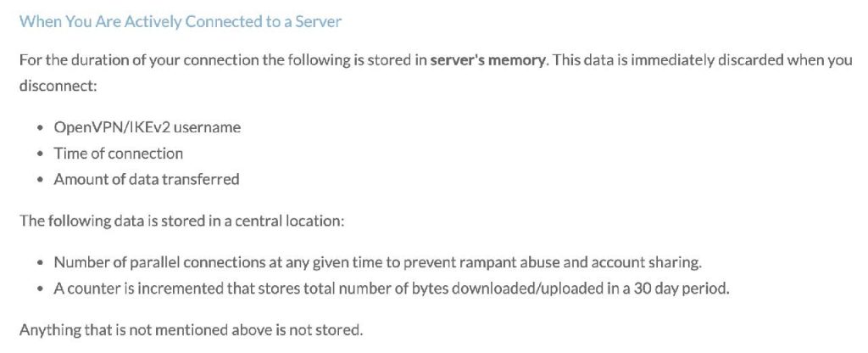Click the bold 'server's memory' text

pyautogui.click(x=488, y=60)
